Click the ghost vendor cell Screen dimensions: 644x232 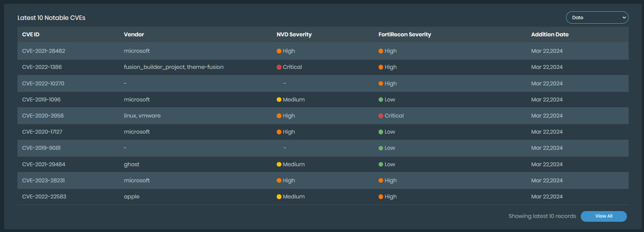coord(131,164)
